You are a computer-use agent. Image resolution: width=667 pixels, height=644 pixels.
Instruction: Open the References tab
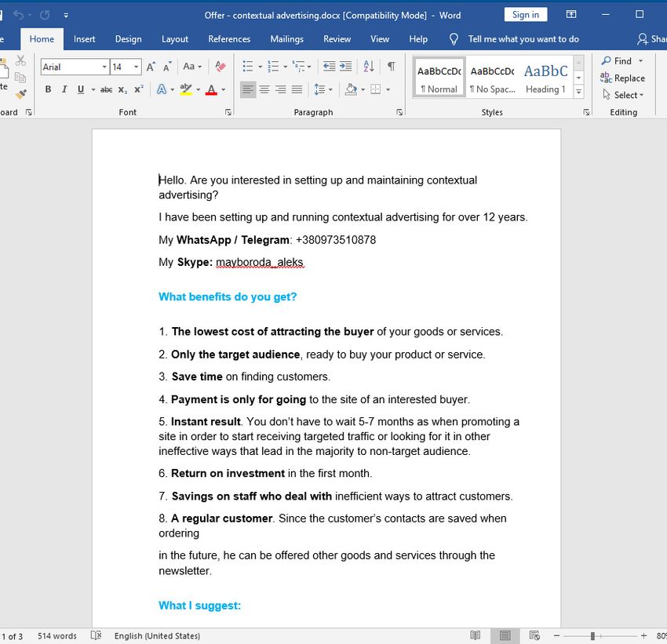[x=229, y=39]
